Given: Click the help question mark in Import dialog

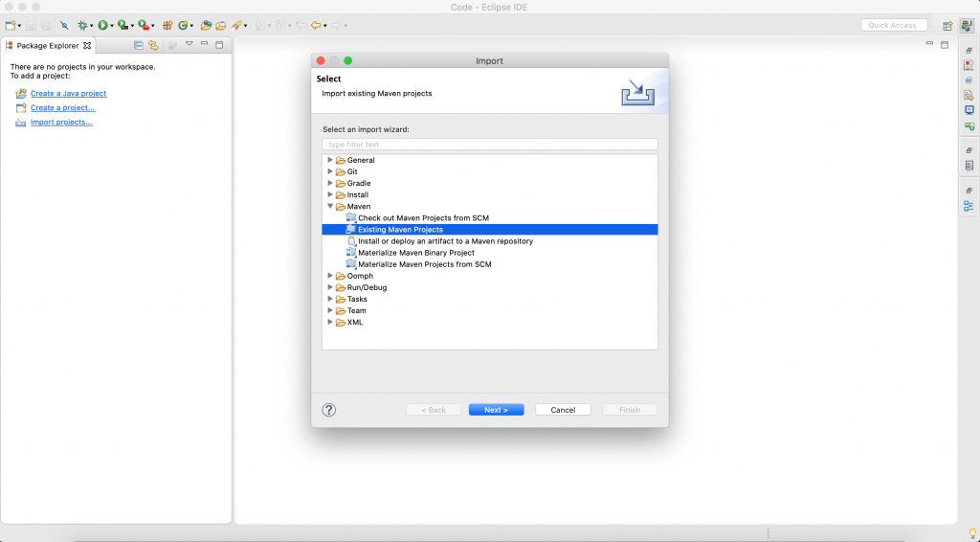Looking at the screenshot, I should (329, 410).
